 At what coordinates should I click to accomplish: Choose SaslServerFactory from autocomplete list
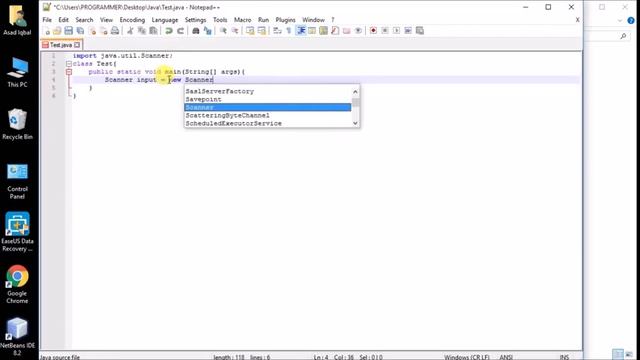(x=268, y=91)
